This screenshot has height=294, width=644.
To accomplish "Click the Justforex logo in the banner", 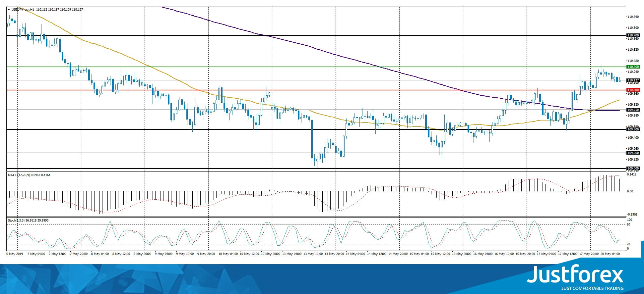I will pyautogui.click(x=575, y=277).
